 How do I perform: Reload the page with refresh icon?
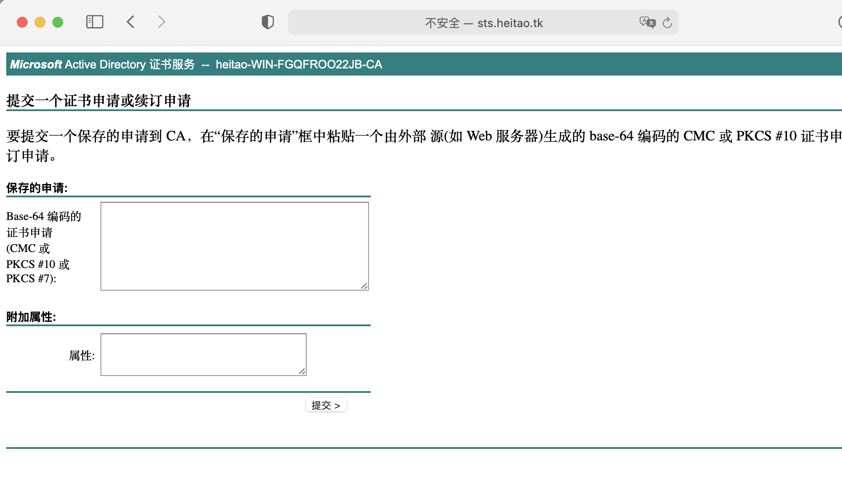[x=667, y=23]
